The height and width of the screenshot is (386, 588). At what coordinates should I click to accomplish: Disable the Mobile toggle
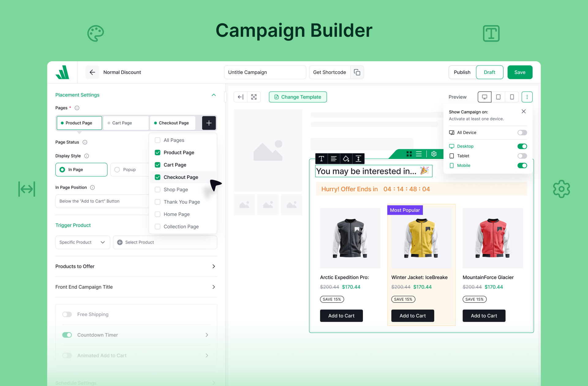click(x=522, y=165)
